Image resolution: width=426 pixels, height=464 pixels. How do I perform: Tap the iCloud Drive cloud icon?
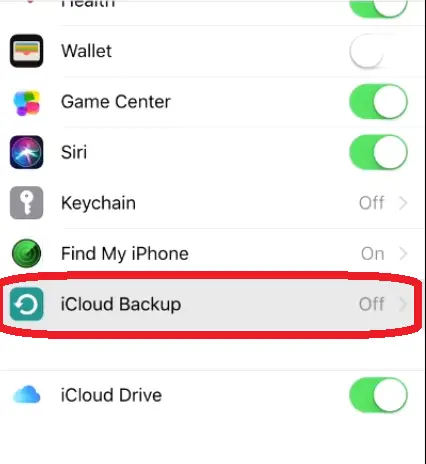point(26,395)
